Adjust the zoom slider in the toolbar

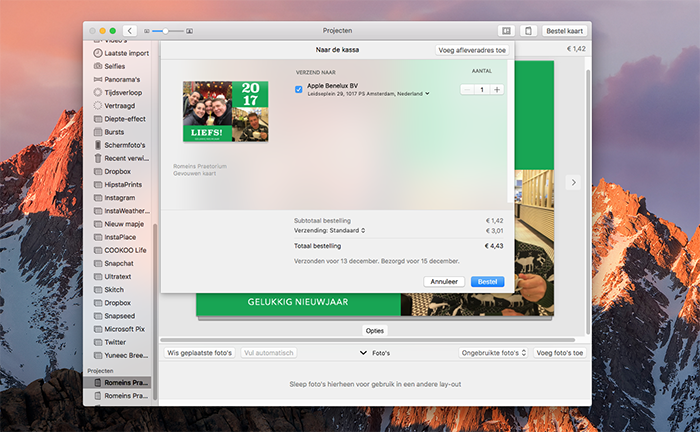165,31
